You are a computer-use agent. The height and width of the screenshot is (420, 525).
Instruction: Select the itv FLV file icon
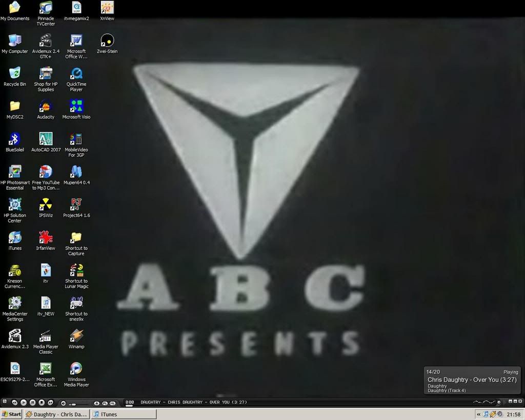click(46, 273)
